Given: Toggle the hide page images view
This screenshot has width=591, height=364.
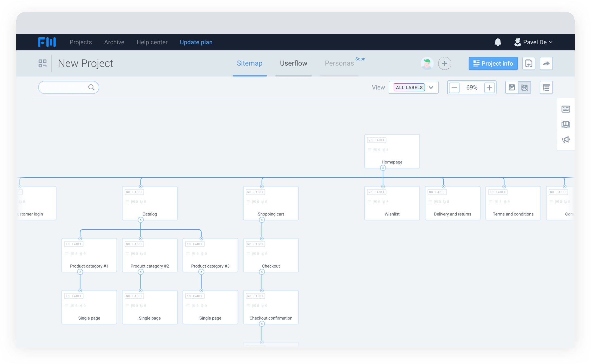Looking at the screenshot, I should [x=524, y=87].
